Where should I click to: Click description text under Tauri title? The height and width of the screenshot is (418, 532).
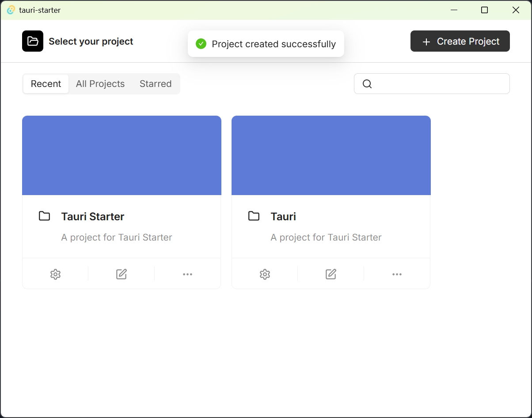326,237
